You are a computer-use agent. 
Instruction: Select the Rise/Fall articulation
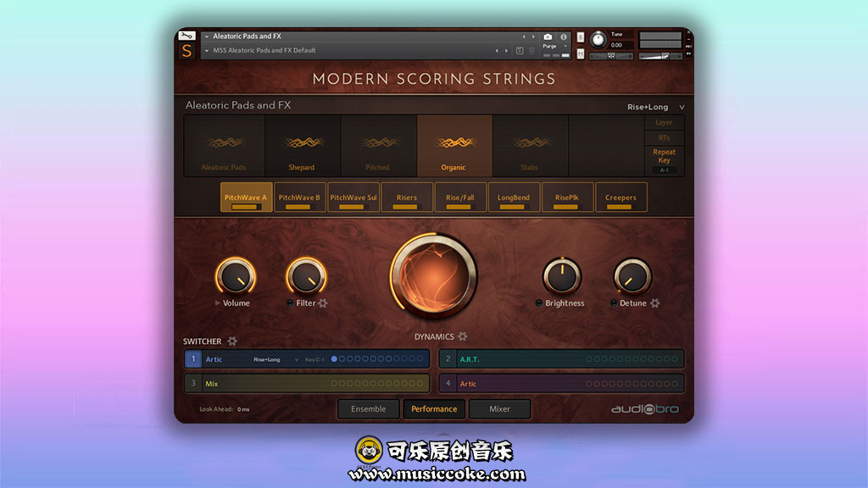[460, 197]
